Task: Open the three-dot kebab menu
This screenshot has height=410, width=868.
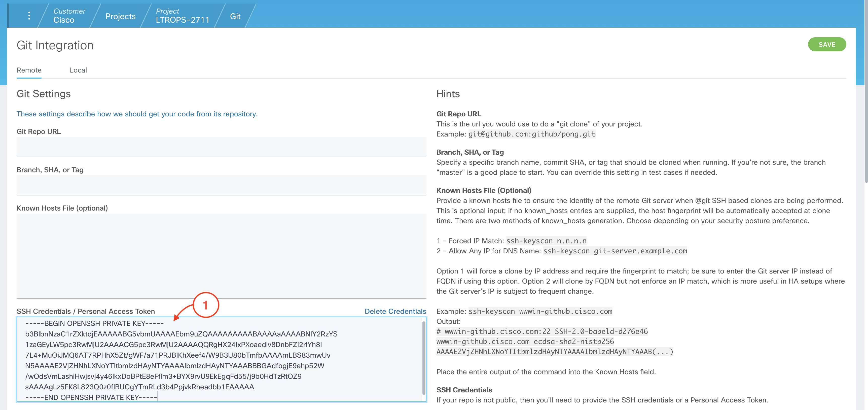Action: click(29, 16)
